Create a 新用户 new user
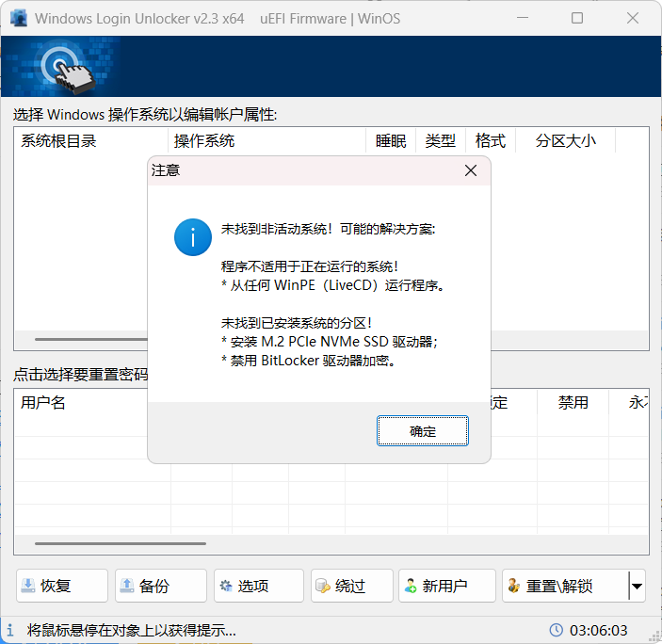Screen dimensions: 662x644 (x=447, y=586)
